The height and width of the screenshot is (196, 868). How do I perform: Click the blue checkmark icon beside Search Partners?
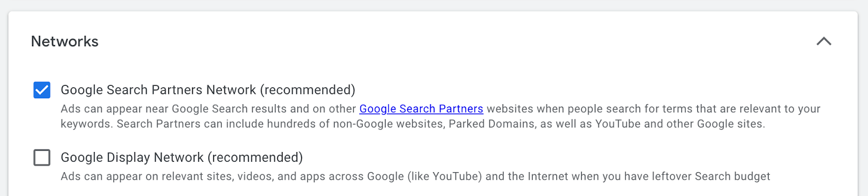coord(42,90)
